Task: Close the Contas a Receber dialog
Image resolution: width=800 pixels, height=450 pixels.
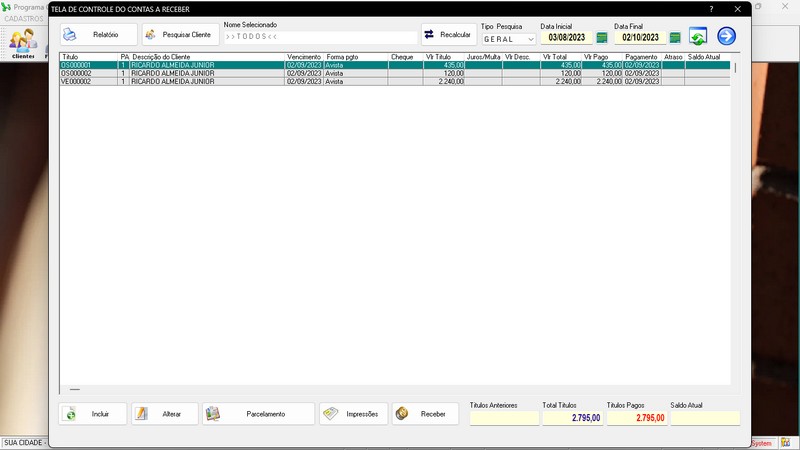Action: [738, 9]
